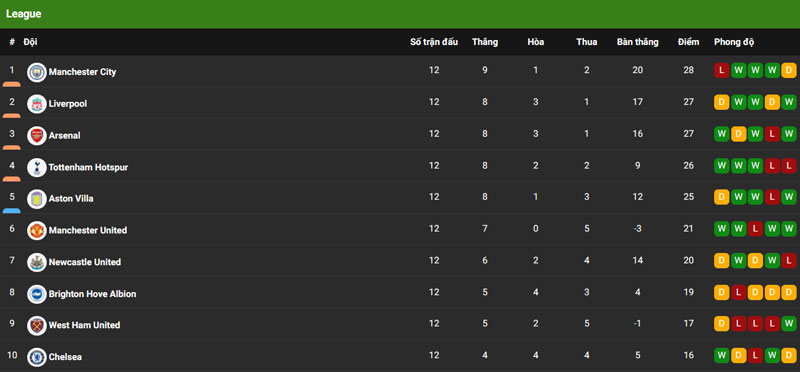Click the Aston Villa club crest

pyautogui.click(x=37, y=199)
